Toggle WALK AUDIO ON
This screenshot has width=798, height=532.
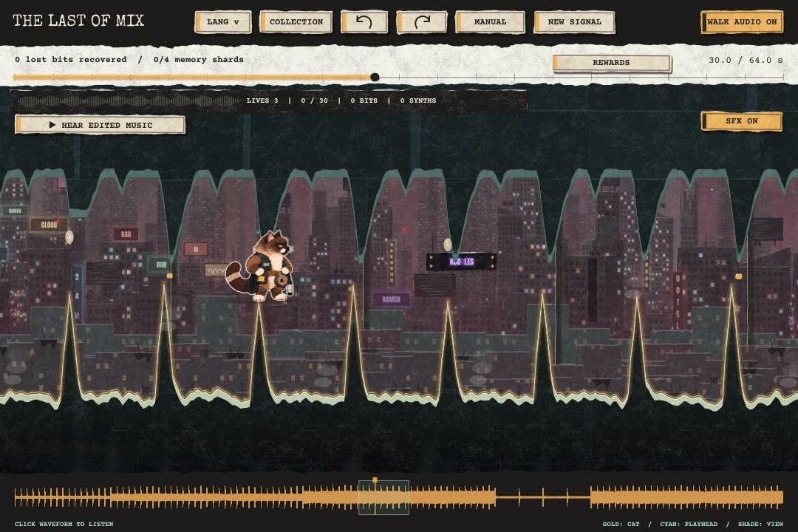742,22
